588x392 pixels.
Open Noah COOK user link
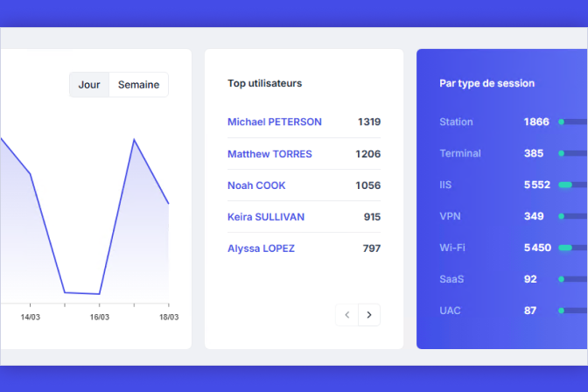click(256, 185)
